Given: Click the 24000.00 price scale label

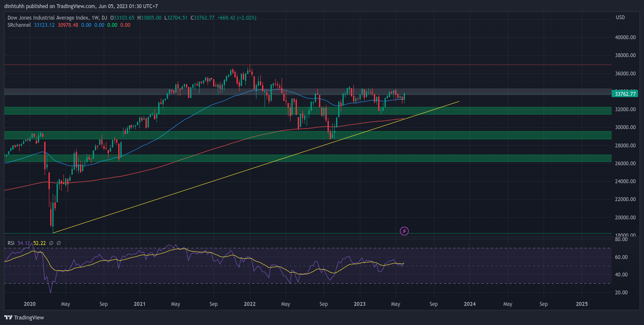Looking at the screenshot, I should click(625, 181).
